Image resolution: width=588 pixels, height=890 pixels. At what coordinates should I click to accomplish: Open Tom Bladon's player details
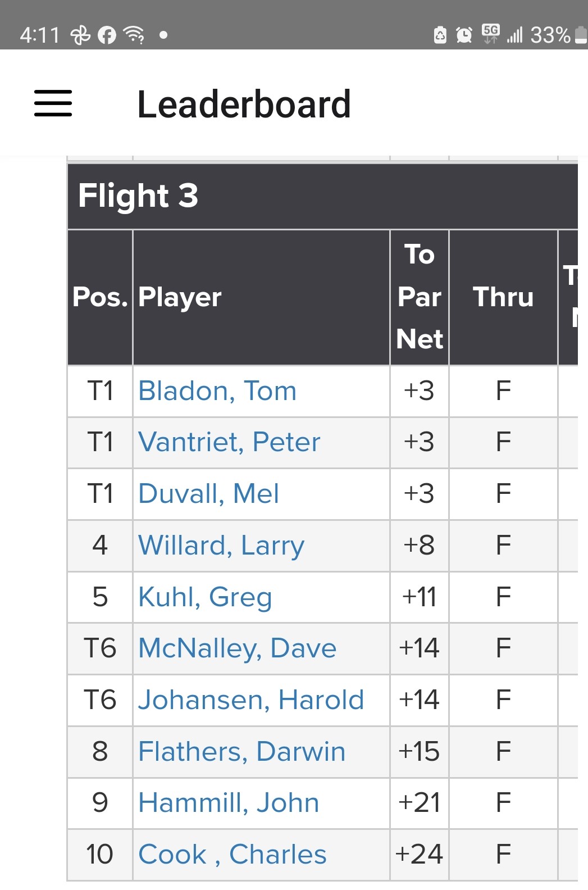[x=217, y=391]
